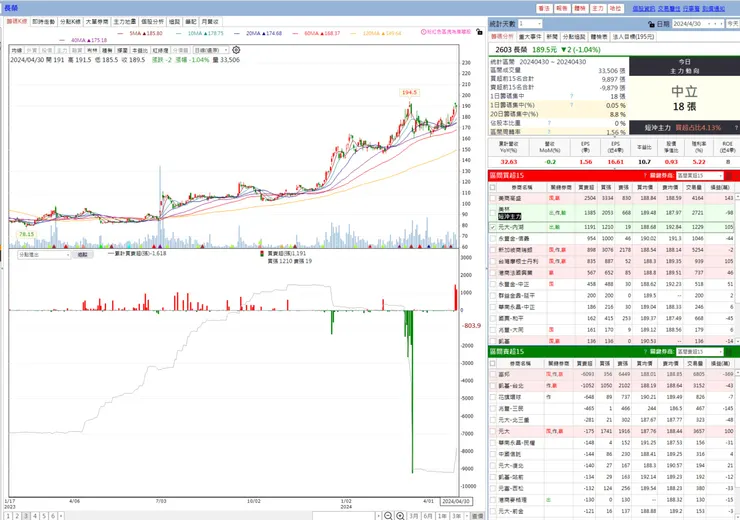Viewport: 740px width, 520px height.
Task: Click the green button on 區間賣超15 header
Action: pyautogui.click(x=729, y=352)
